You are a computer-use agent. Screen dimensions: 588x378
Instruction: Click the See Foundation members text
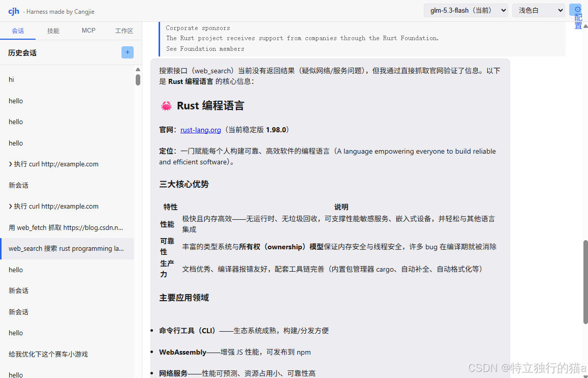click(205, 49)
